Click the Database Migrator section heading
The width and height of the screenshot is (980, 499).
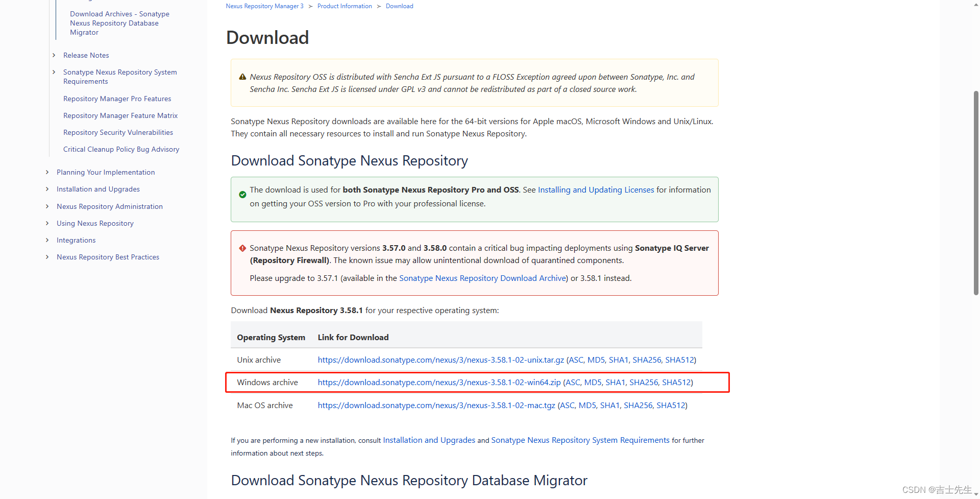[x=409, y=480]
